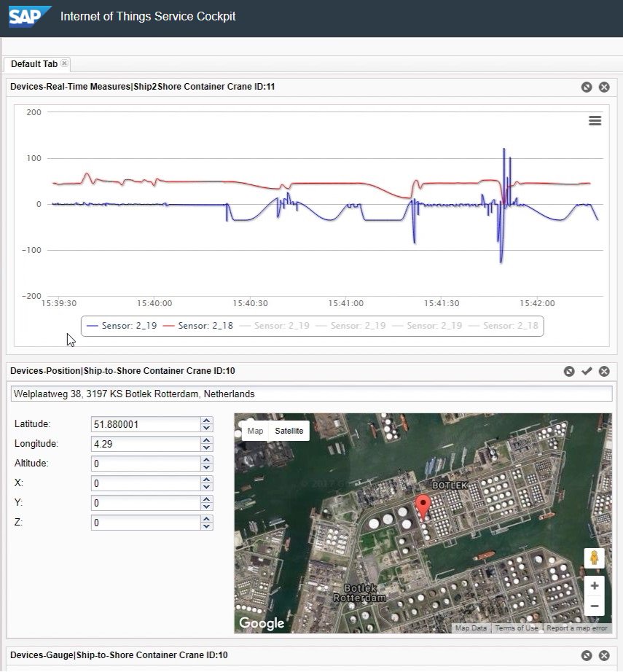623x672 pixels.
Task: Click the Devices-Gauge panel title
Action: point(119,655)
